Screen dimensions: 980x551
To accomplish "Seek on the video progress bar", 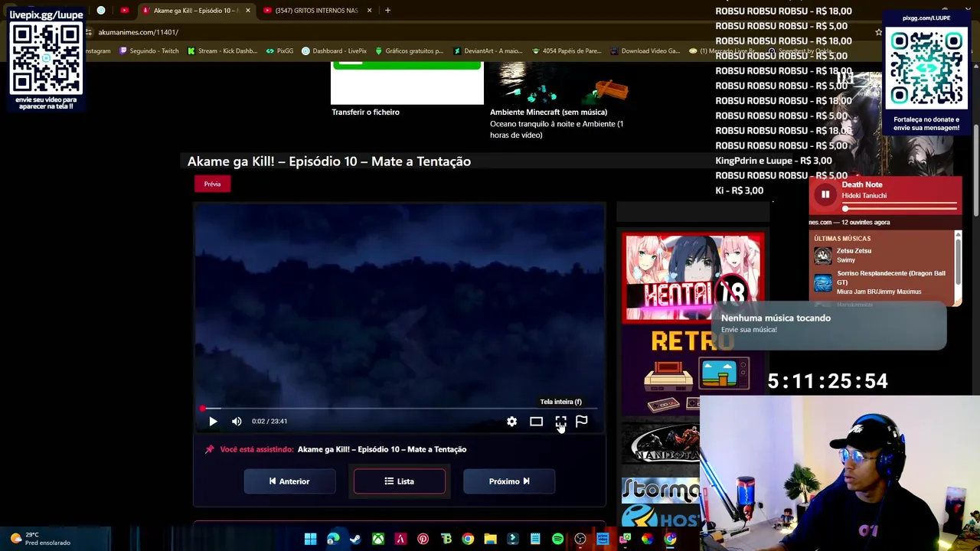I will pos(399,409).
